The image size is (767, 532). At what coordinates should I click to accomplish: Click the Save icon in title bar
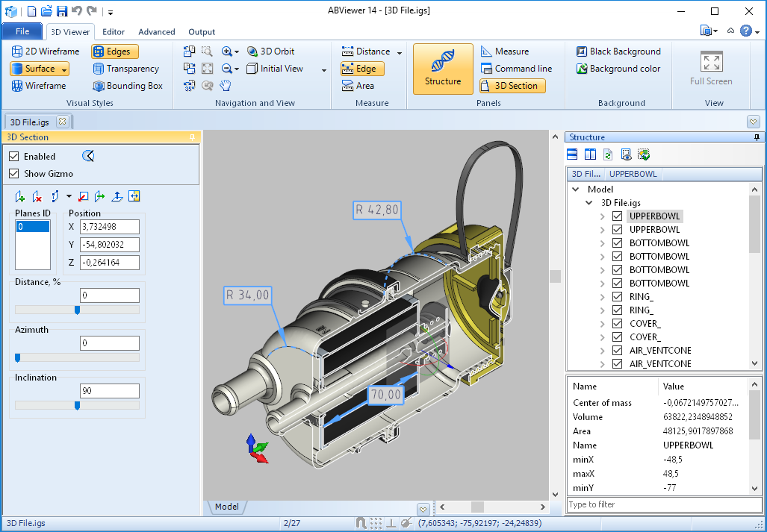(62, 11)
